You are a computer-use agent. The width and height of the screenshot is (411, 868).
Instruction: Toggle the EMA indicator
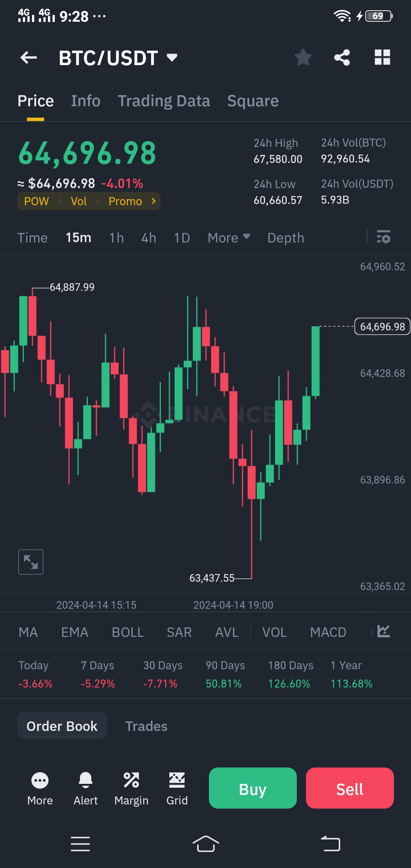[75, 632]
